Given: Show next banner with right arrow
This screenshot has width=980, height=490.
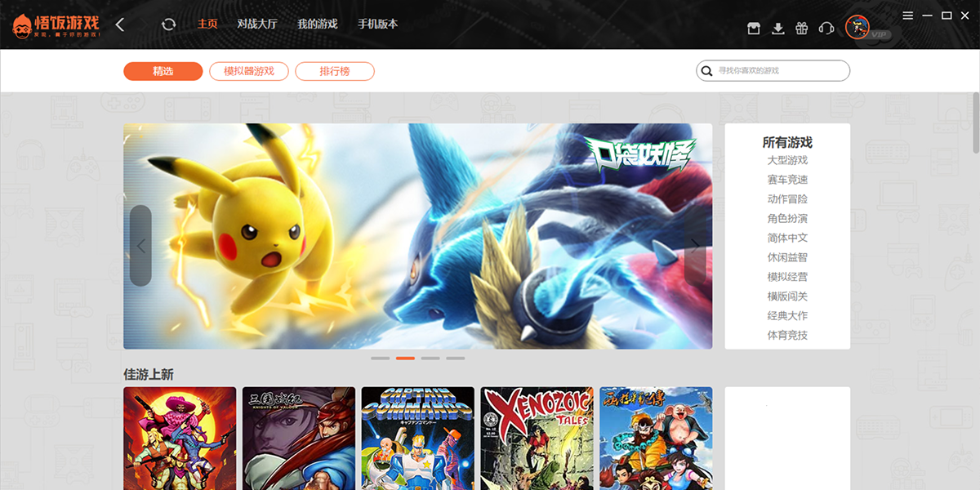Looking at the screenshot, I should click(x=695, y=246).
